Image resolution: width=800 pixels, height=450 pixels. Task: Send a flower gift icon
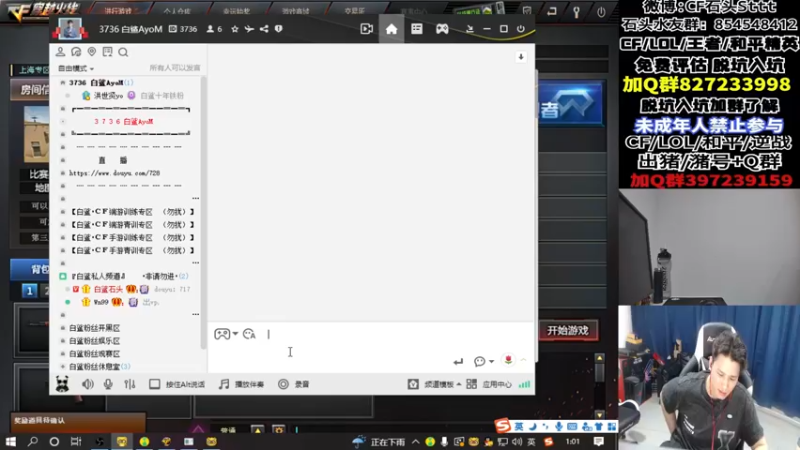click(x=508, y=360)
